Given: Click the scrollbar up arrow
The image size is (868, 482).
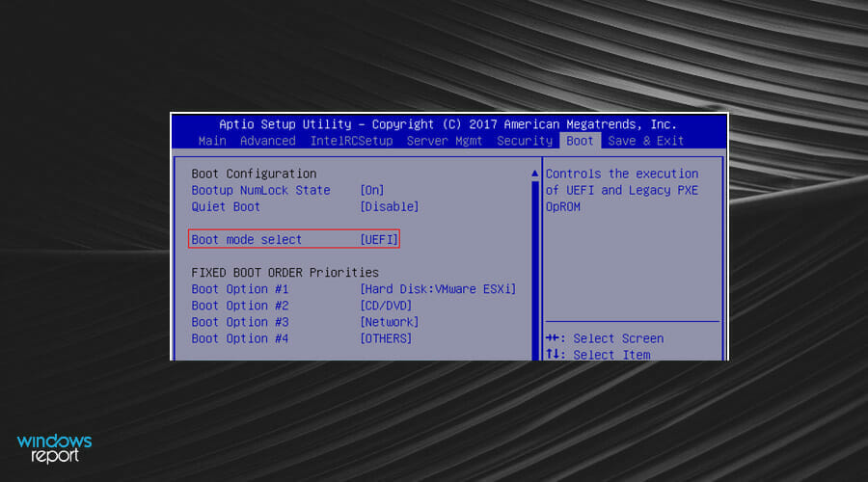Looking at the screenshot, I should coord(534,174).
